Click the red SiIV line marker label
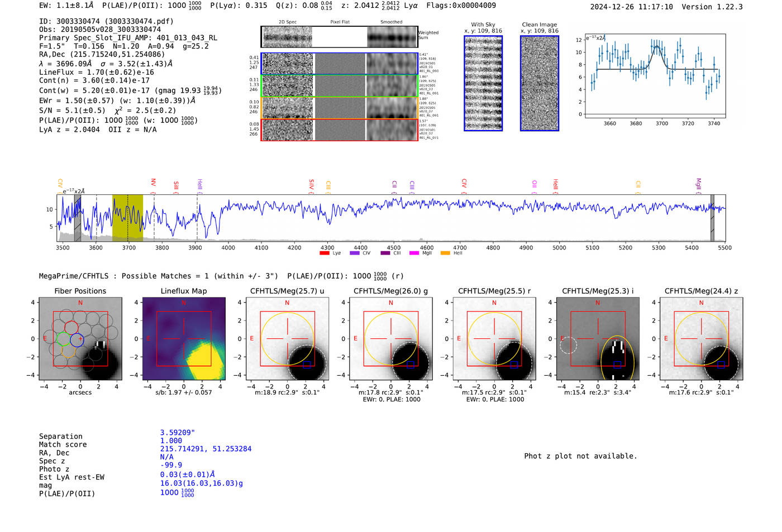 312,185
